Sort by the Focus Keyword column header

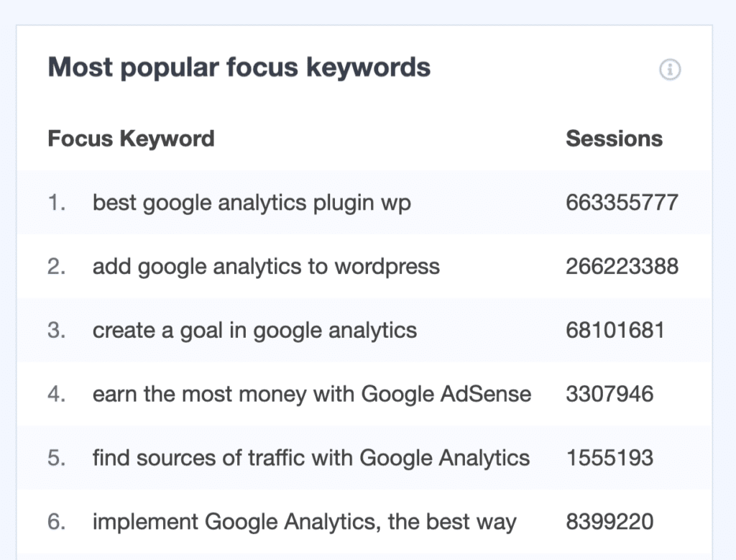coord(132,138)
